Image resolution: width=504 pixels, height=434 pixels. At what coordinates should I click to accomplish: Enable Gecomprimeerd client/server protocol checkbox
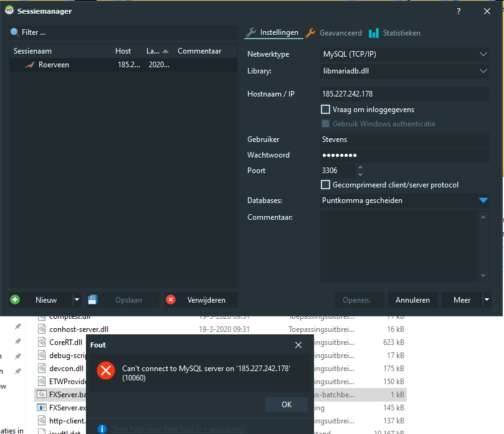(325, 185)
